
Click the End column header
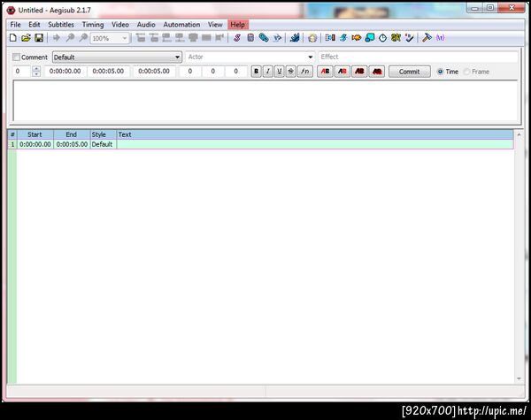click(72, 134)
